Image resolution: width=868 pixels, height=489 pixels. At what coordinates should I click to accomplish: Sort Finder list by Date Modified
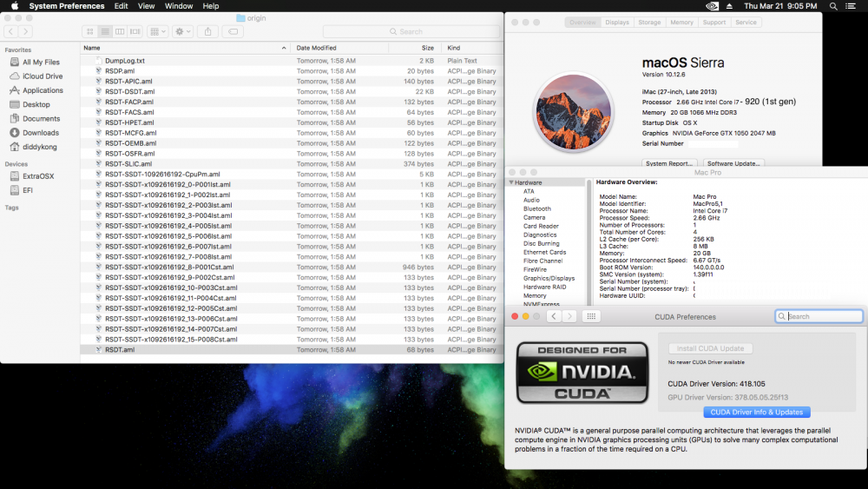coord(339,48)
